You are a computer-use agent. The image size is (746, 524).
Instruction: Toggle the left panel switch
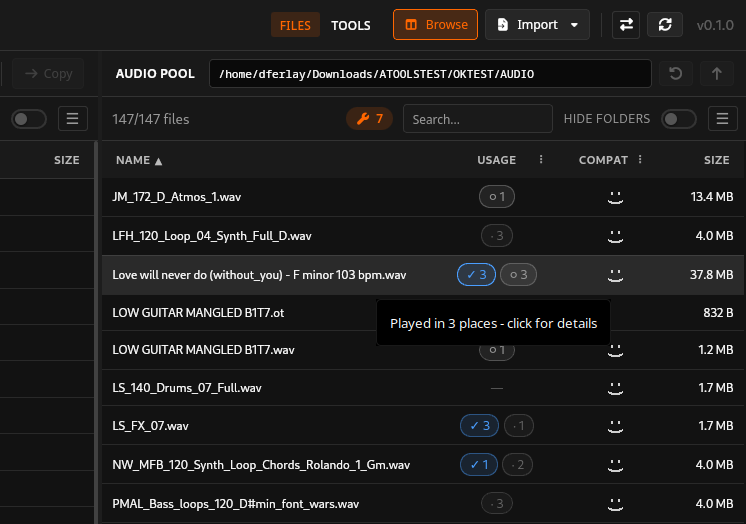point(29,119)
